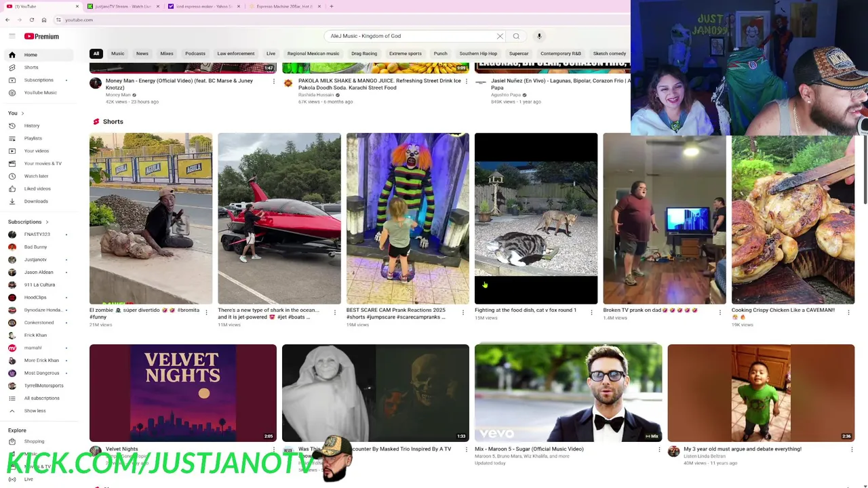Click the youtube.com address bar
This screenshot has height=488, width=868.
coord(79,20)
